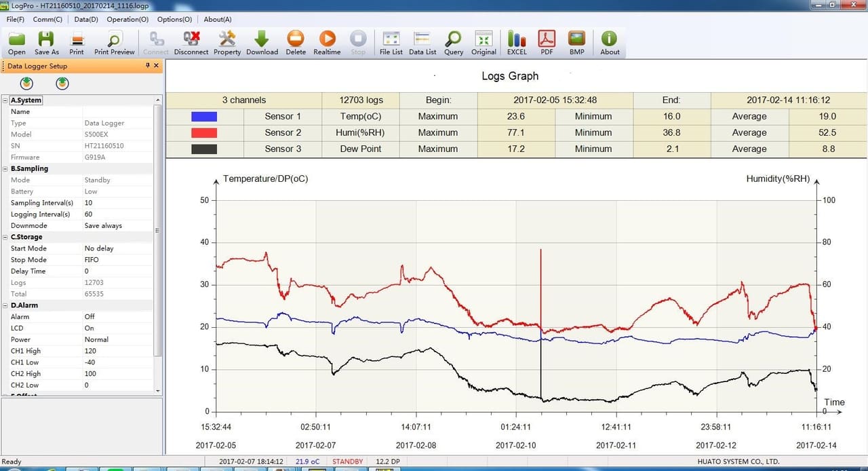
Task: Click the blue Sensor 1 color swatch
Action: tap(204, 117)
